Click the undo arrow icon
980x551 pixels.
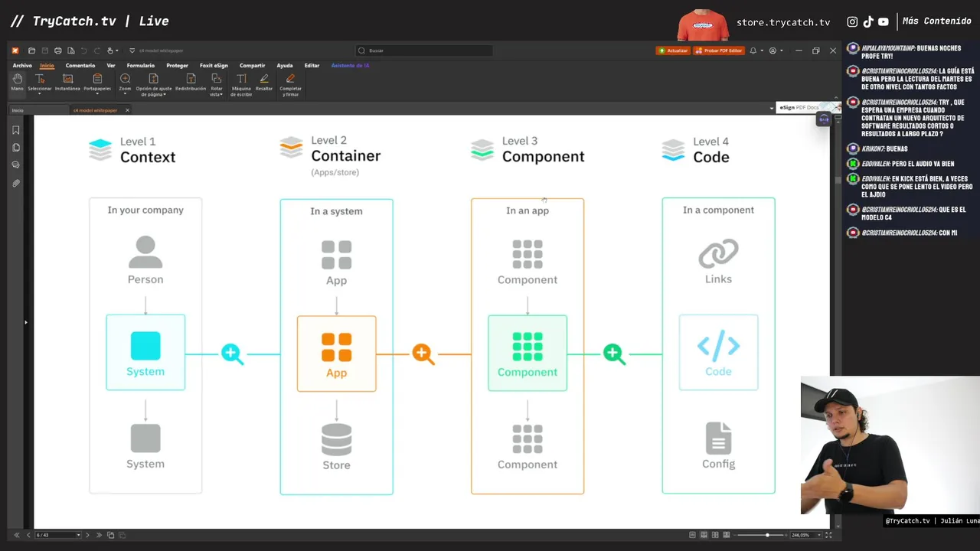(x=83, y=51)
